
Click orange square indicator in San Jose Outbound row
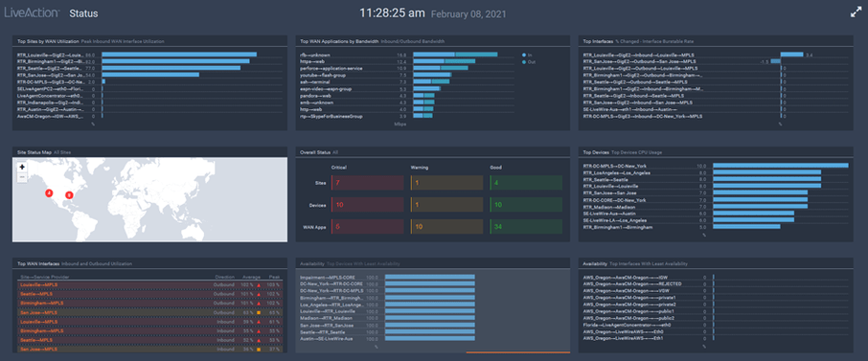click(x=259, y=312)
